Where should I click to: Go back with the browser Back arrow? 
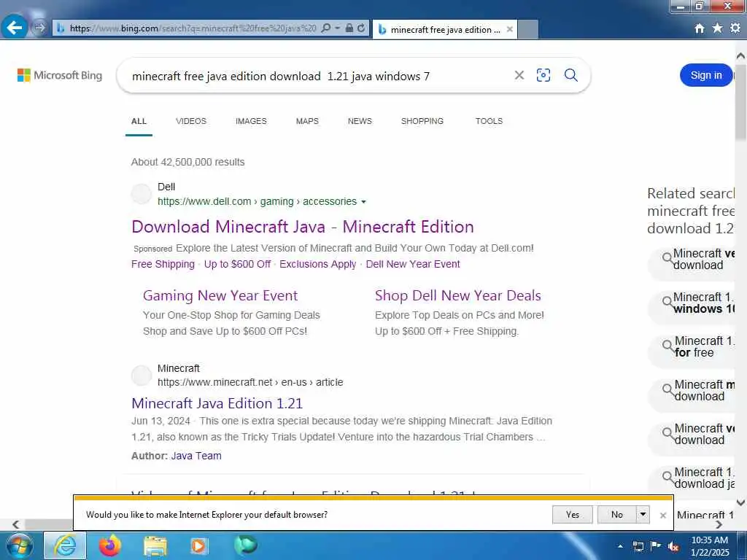pos(15,28)
